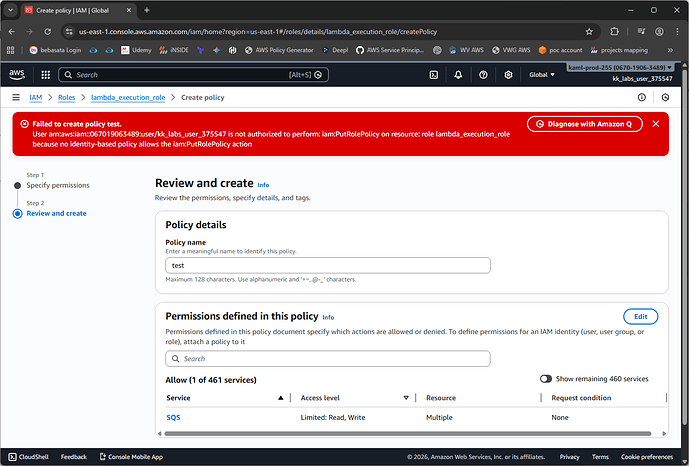Image resolution: width=689 pixels, height=466 pixels.
Task: Open the site information icon in address bar
Action: coord(69,32)
